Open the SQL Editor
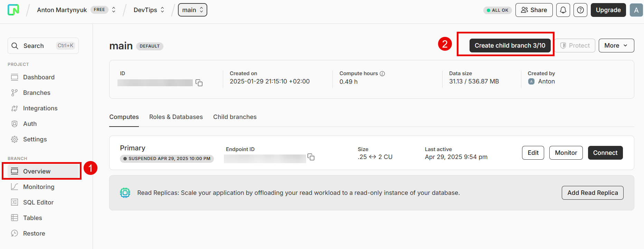Image resolution: width=644 pixels, height=249 pixels. click(x=38, y=202)
